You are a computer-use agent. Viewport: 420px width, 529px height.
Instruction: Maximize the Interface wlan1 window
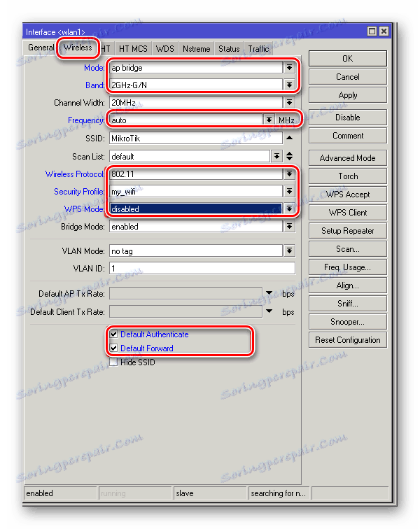372,31
